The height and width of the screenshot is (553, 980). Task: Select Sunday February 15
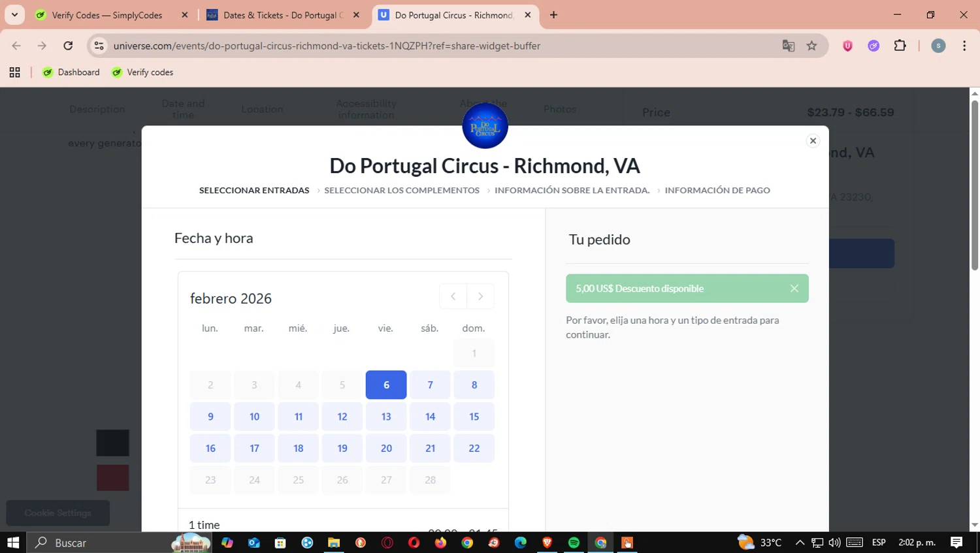click(x=474, y=417)
